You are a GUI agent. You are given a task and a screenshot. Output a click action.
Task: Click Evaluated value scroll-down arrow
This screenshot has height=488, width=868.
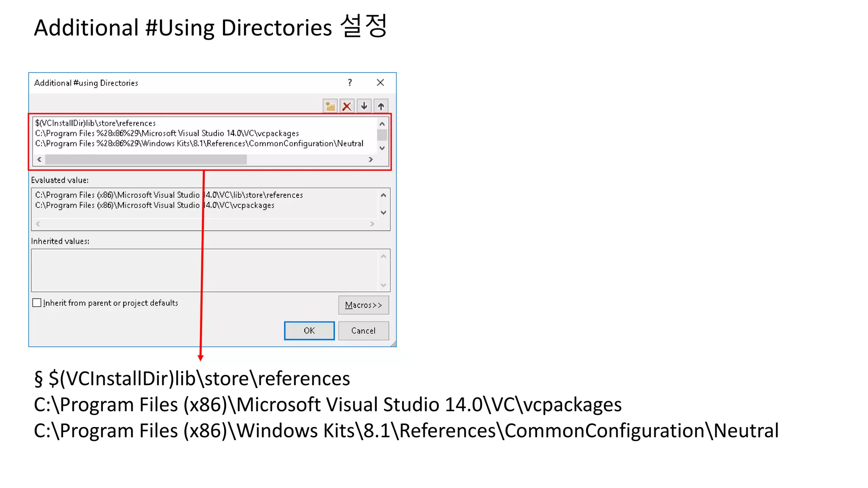384,213
